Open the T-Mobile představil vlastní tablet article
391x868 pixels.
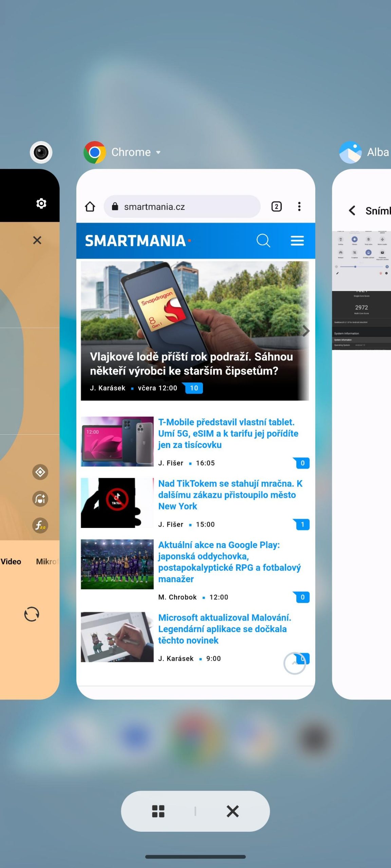[x=228, y=433]
